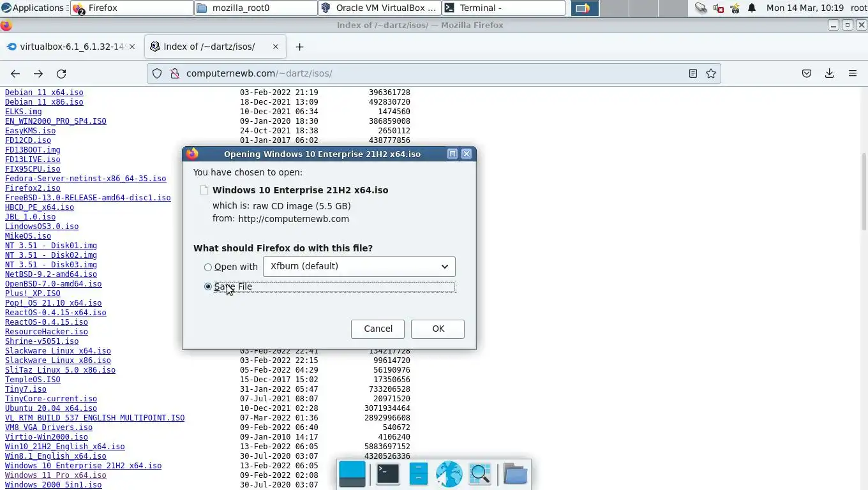Image resolution: width=868 pixels, height=490 pixels.
Task: Open removable drive tray icon
Action: click(x=701, y=8)
